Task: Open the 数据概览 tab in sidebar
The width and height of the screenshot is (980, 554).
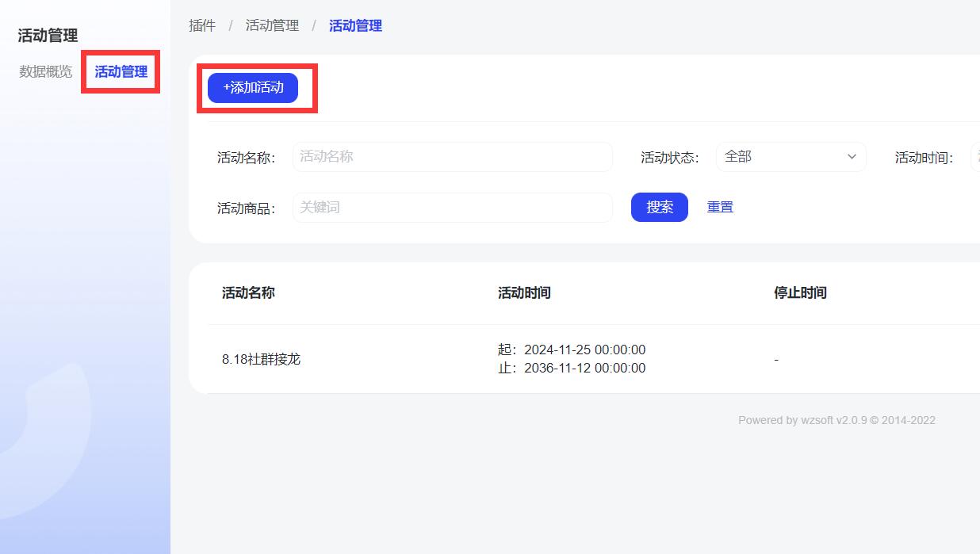Action: coord(45,72)
